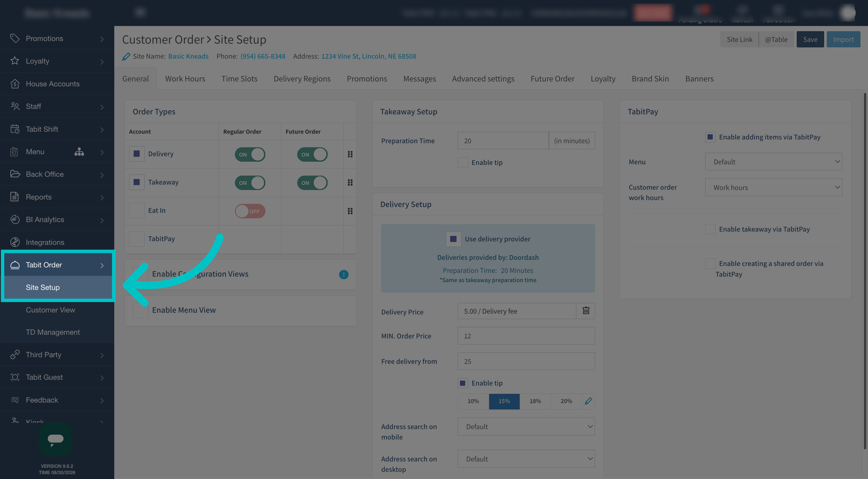Click the pencil icon to edit tip percentages
This screenshot has height=479, width=868.
click(x=588, y=401)
